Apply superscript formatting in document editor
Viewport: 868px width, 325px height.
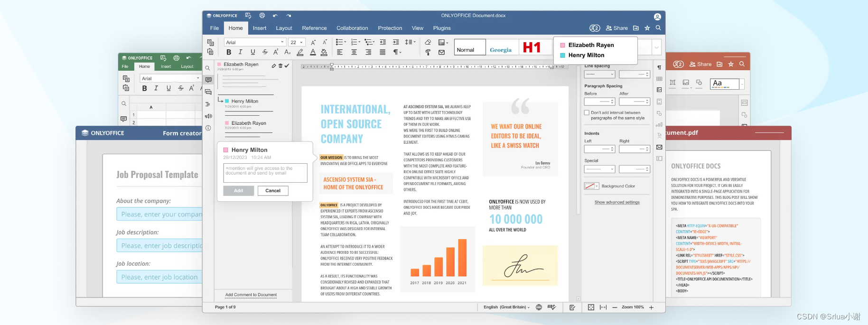pos(276,52)
